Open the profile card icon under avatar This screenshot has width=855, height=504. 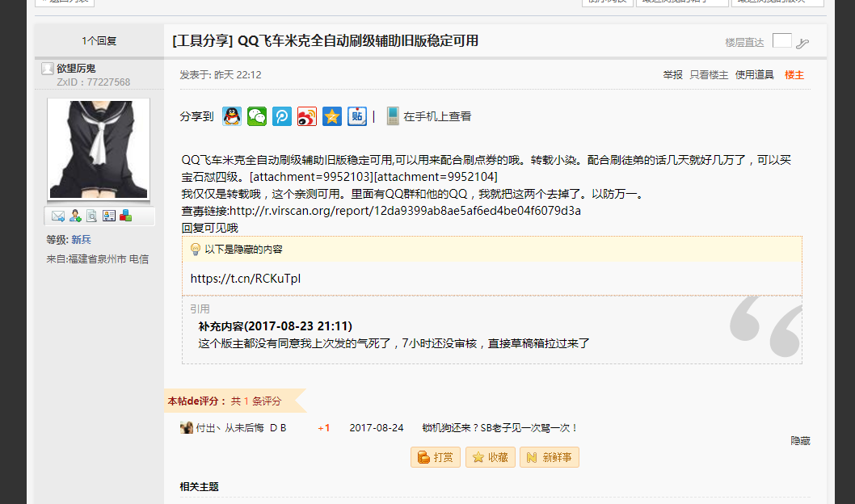coord(109,216)
